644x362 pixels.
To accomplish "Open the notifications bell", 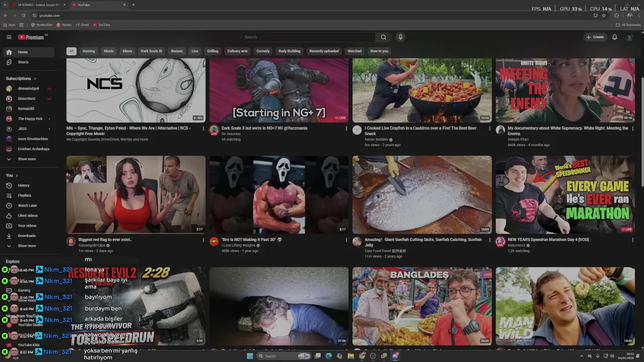I will (614, 37).
